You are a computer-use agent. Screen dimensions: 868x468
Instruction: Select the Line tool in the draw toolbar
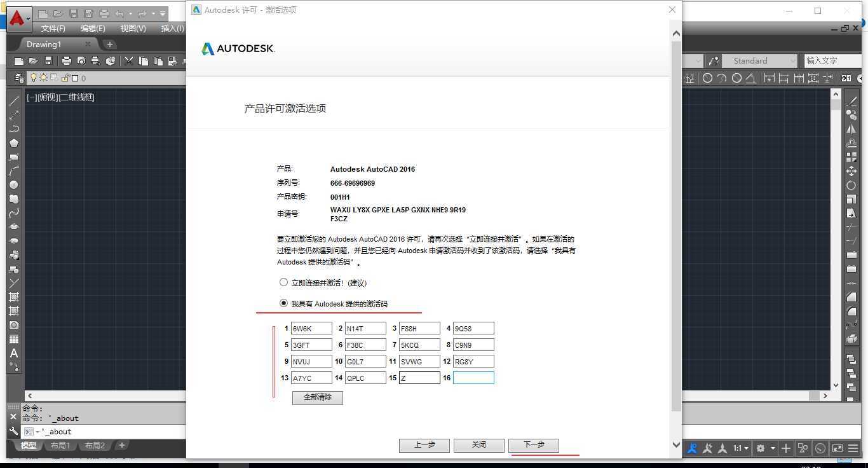13,101
